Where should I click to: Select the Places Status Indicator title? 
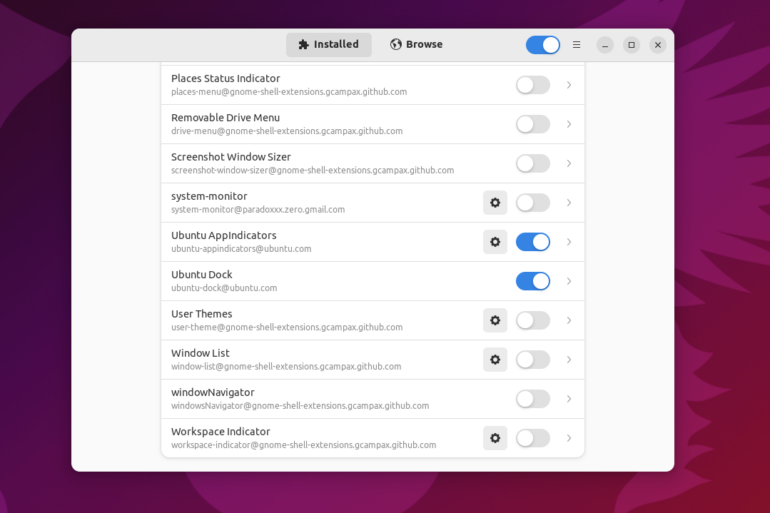[x=225, y=79]
